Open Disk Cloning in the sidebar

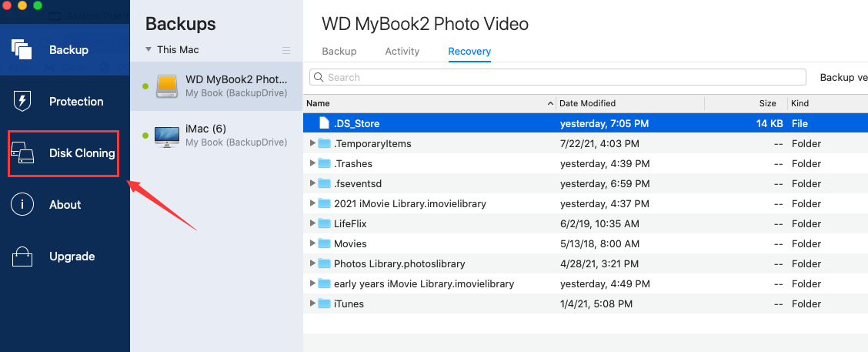pyautogui.click(x=82, y=153)
